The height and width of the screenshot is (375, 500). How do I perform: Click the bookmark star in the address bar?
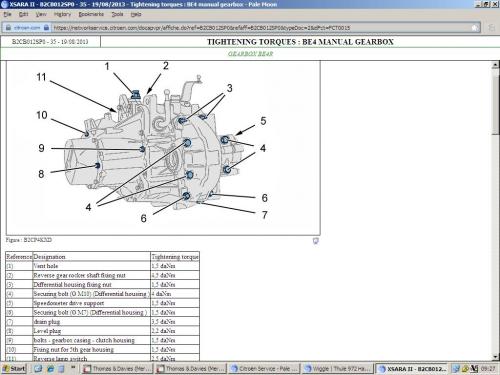coord(475,28)
